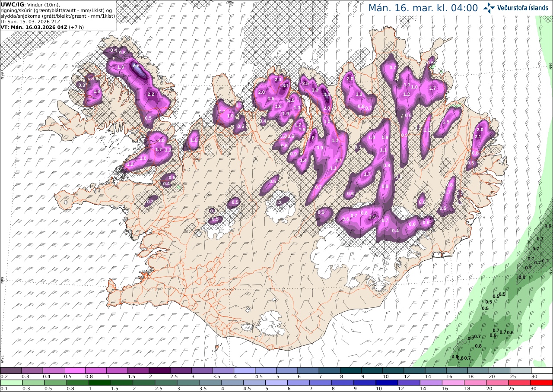Screen dimensions: 553x392
Task: Click the (+7 h) forecast offset text
Action: pyautogui.click(x=76, y=27)
